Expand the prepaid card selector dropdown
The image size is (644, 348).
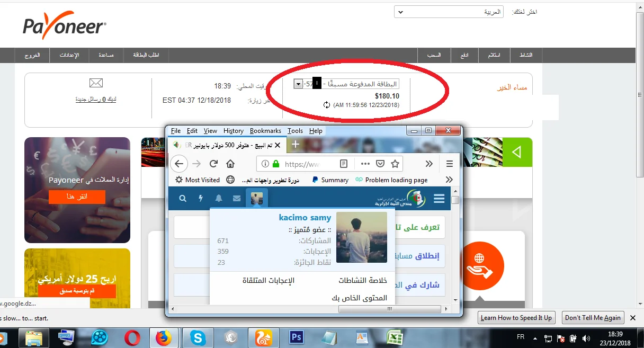[x=298, y=84]
